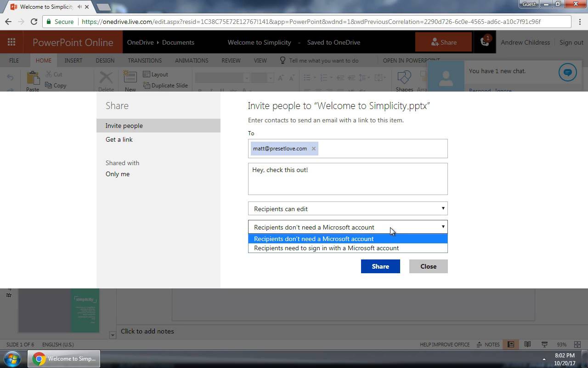Click the Close button in dialog
This screenshot has width=588, height=368.
428,266
